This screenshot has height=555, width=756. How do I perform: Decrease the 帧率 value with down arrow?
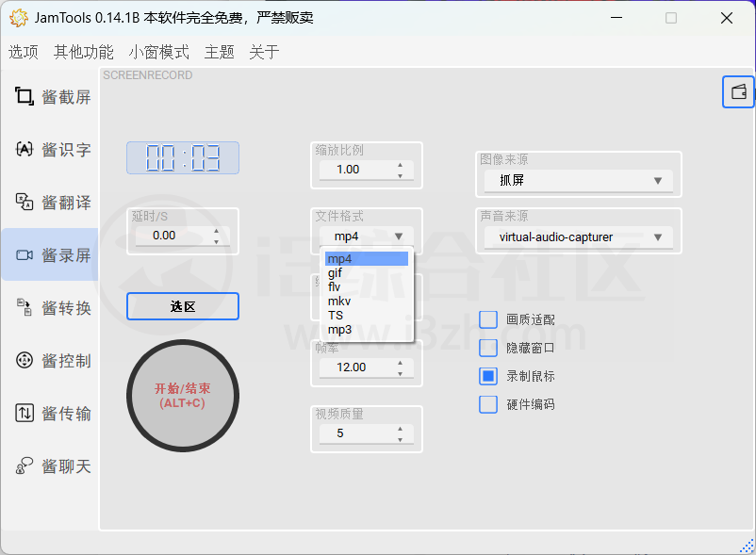(401, 373)
